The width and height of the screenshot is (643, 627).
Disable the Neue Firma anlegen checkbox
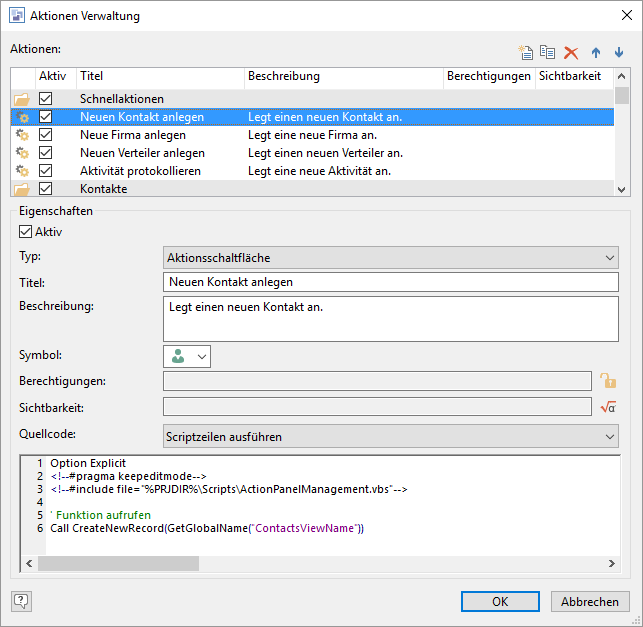pos(46,135)
